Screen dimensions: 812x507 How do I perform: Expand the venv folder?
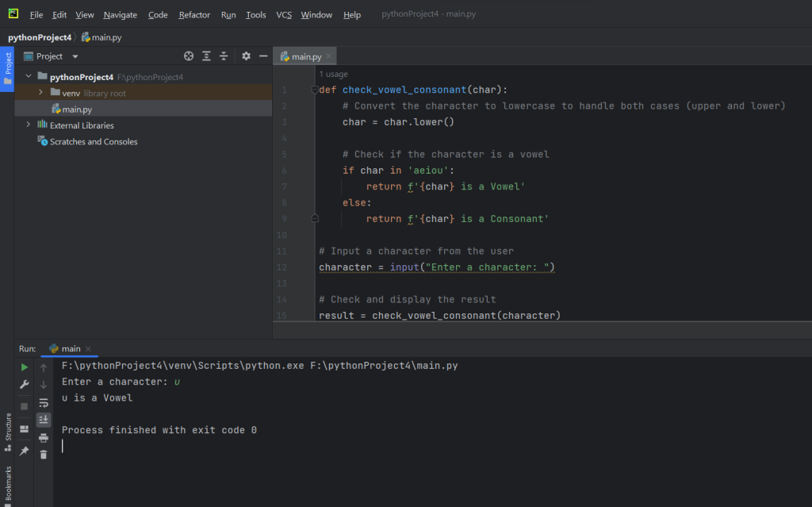coord(41,93)
